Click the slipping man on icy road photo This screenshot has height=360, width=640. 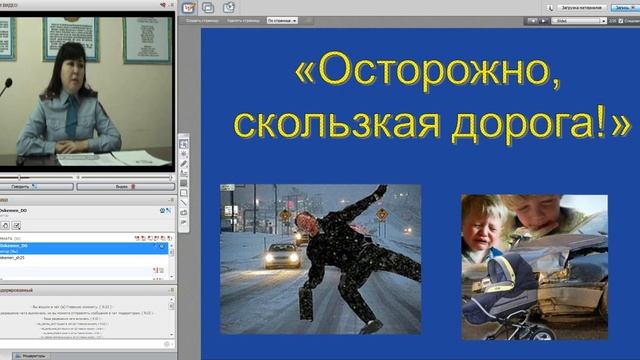320,259
